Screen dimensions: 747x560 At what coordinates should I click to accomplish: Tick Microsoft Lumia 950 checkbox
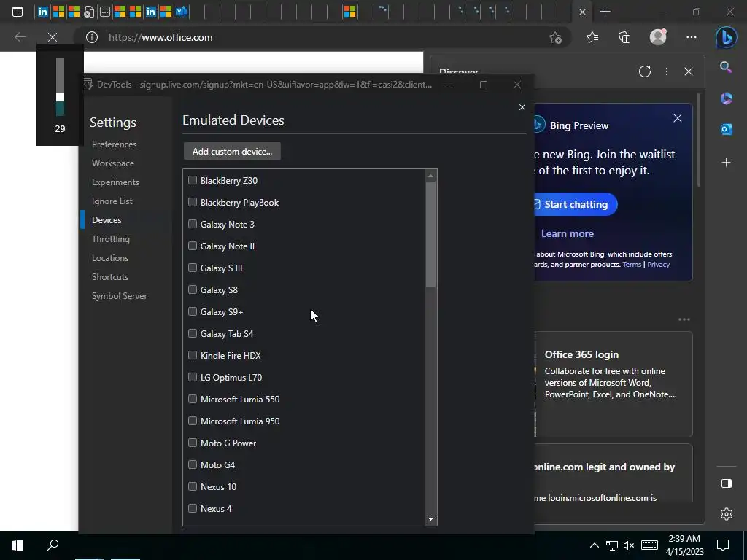[193, 421]
